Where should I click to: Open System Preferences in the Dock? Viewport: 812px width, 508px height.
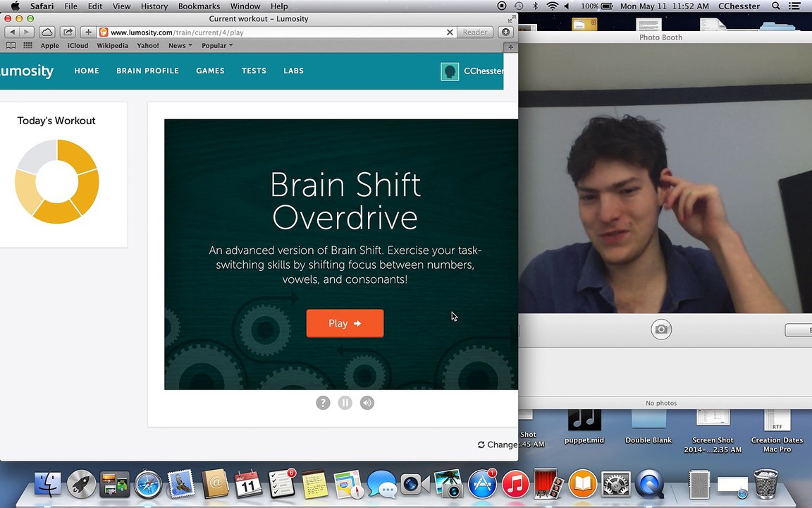(616, 484)
